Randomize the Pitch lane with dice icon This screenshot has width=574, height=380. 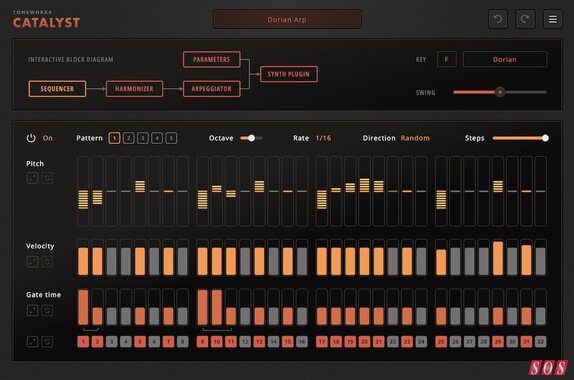coord(33,178)
